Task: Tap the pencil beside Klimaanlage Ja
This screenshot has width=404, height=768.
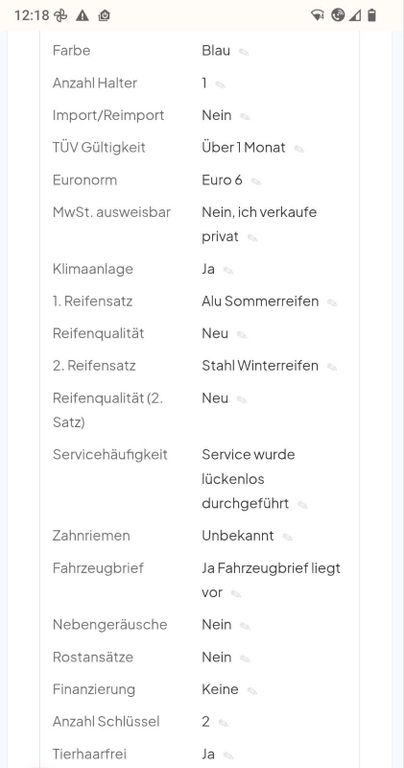Action: pyautogui.click(x=228, y=270)
